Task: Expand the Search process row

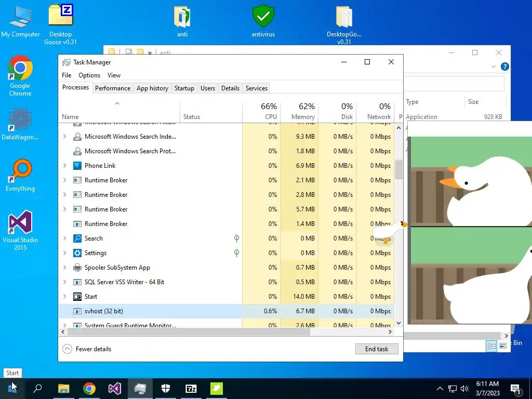Action: tap(64, 238)
